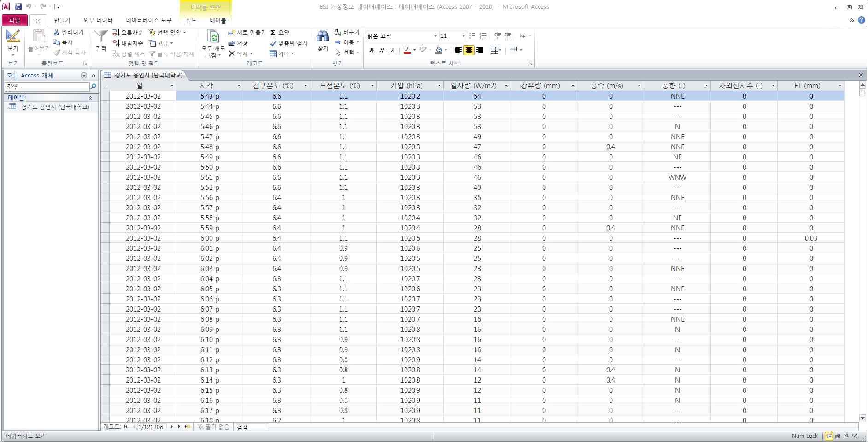Switch to the 외부 데이터 tab
Viewport: 868px width, 442px height.
click(98, 20)
